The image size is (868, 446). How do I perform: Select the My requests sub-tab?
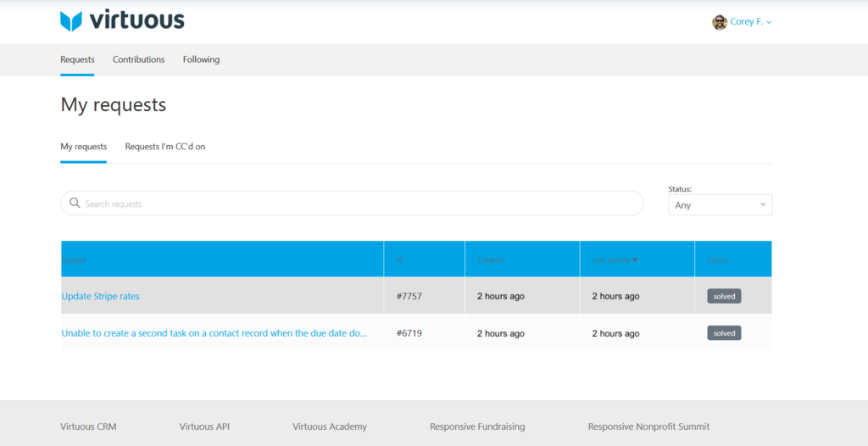[83, 147]
